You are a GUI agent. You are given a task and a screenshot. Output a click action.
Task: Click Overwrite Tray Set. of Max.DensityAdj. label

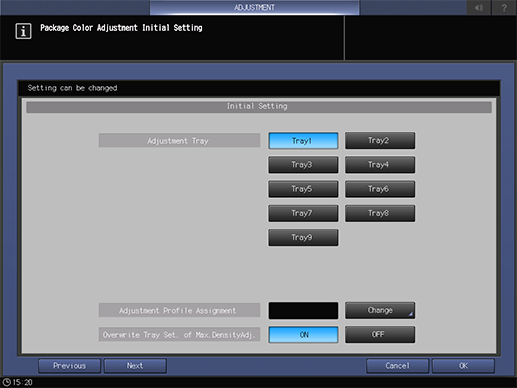click(x=179, y=335)
